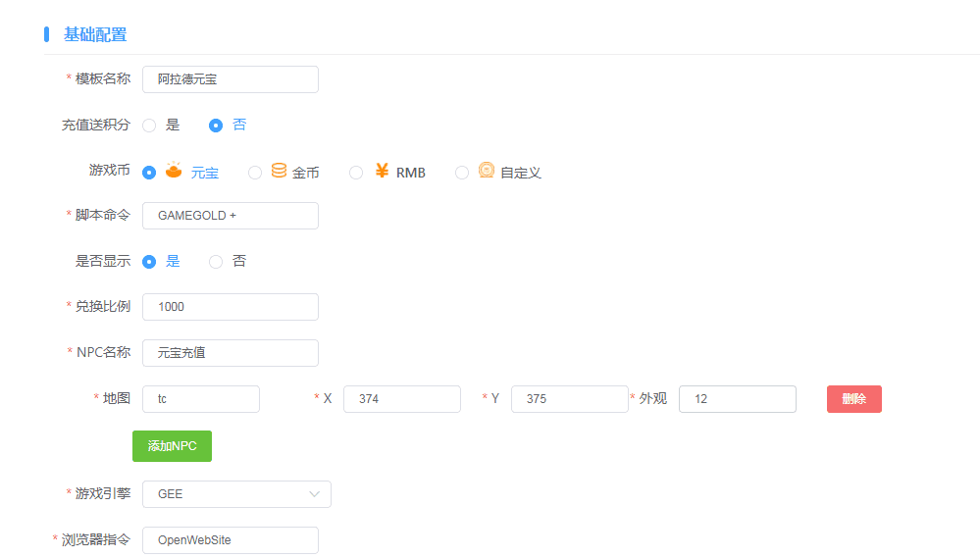Focus the 模板名称 input field
Image resolution: width=980 pixels, height=558 pixels.
coord(230,79)
